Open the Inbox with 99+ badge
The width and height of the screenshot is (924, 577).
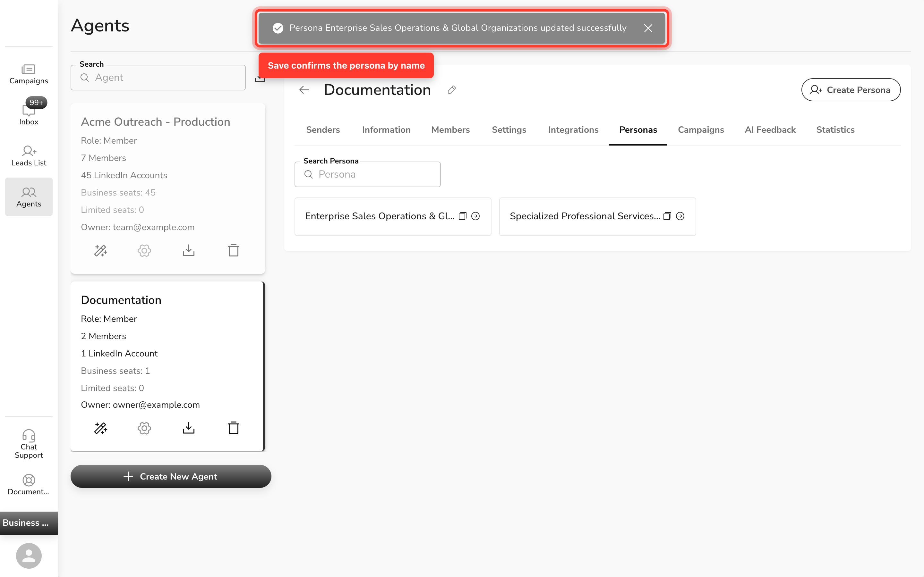(29, 113)
